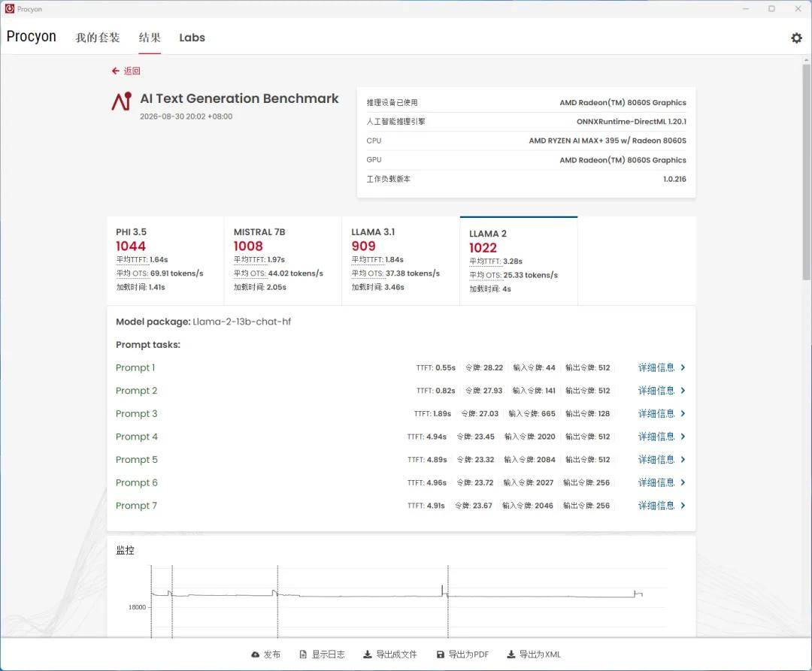Click the AMD RYZEN AI MAX+ 395 CPU value
Image resolution: width=812 pixels, height=671 pixels.
pyautogui.click(x=607, y=141)
